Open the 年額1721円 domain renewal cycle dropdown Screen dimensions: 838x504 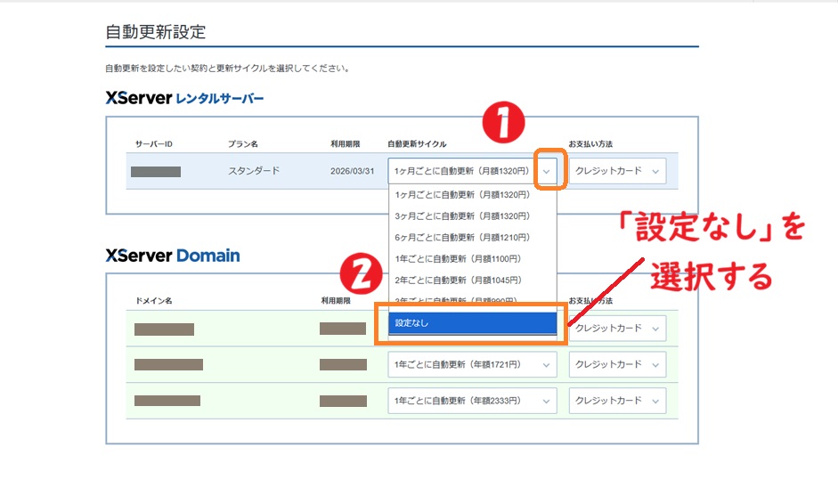pyautogui.click(x=472, y=364)
